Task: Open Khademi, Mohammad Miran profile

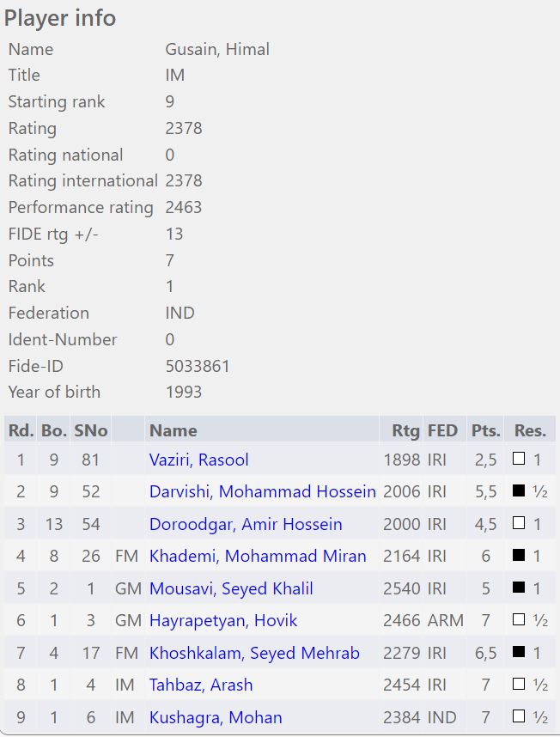Action: coord(258,556)
